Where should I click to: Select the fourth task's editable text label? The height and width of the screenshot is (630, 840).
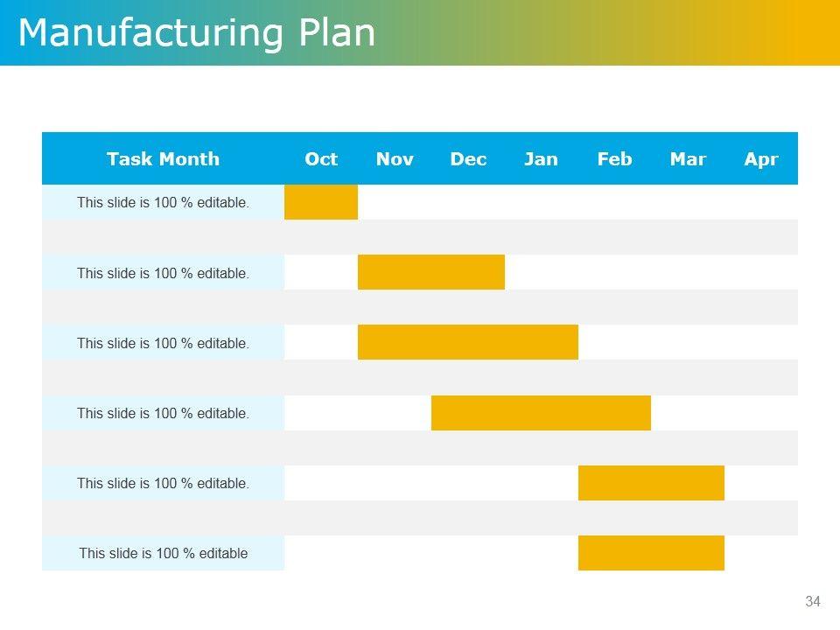click(x=163, y=413)
